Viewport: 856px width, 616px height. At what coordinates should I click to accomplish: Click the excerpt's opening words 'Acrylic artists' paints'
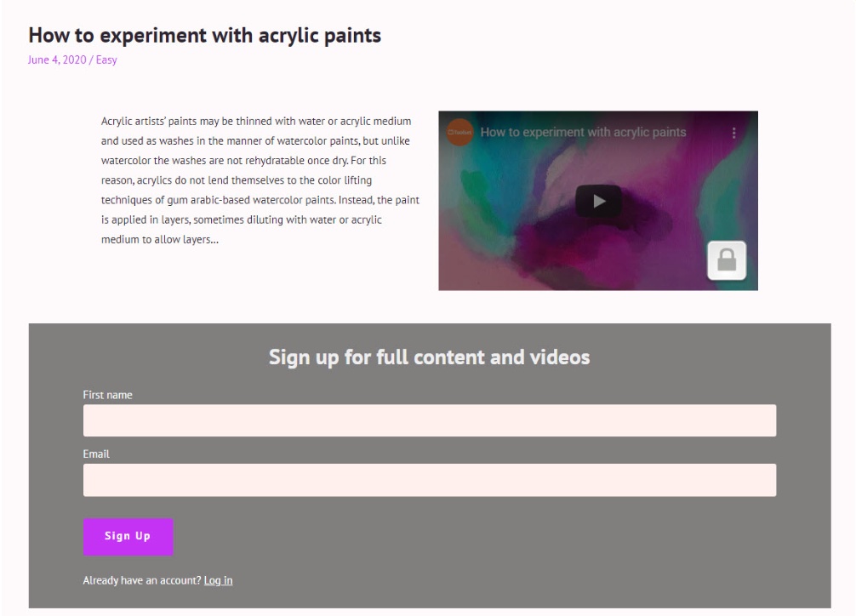(x=146, y=122)
